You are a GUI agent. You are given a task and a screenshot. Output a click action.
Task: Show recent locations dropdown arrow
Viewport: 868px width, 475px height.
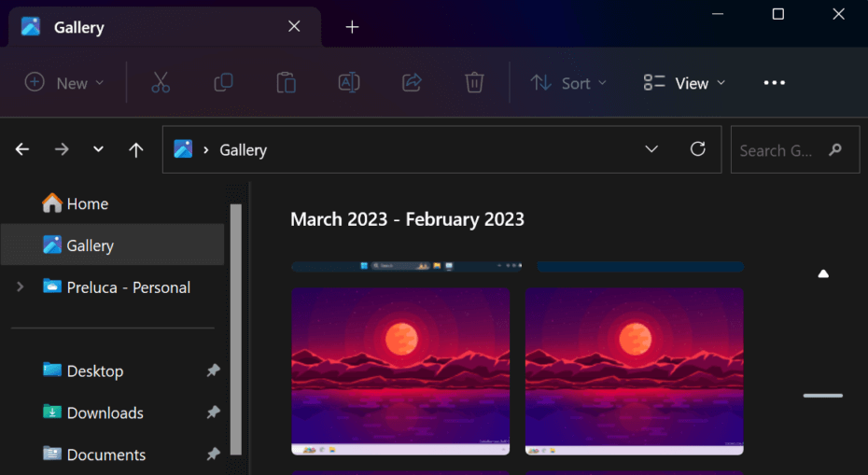[x=98, y=149]
